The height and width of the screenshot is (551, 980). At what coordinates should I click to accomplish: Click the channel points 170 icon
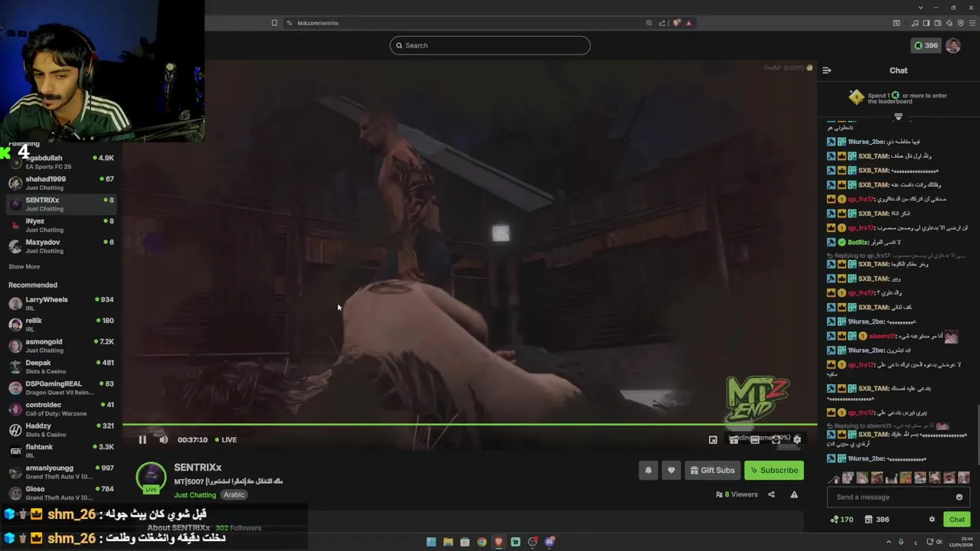click(841, 520)
